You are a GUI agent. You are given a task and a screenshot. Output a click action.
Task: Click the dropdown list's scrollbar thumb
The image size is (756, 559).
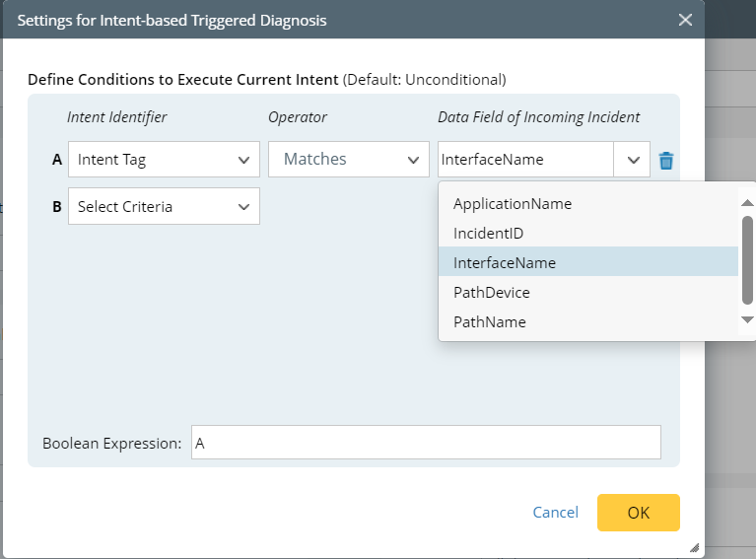click(747, 259)
